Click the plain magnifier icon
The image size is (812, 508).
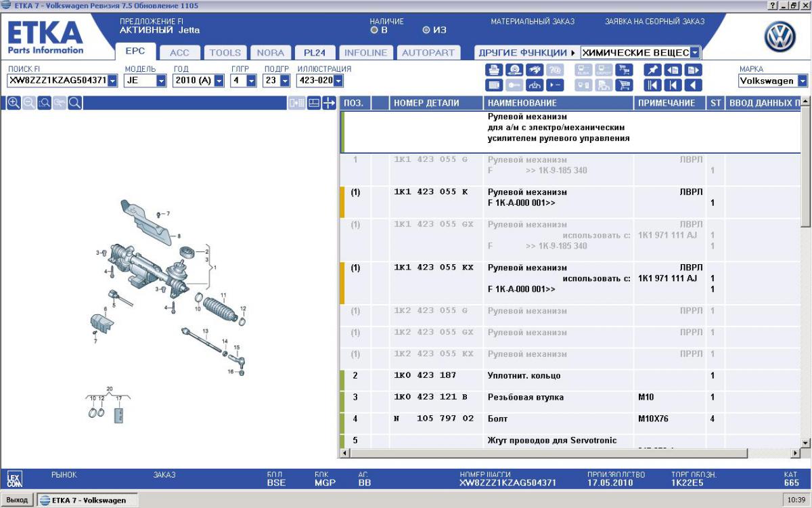coord(75,102)
